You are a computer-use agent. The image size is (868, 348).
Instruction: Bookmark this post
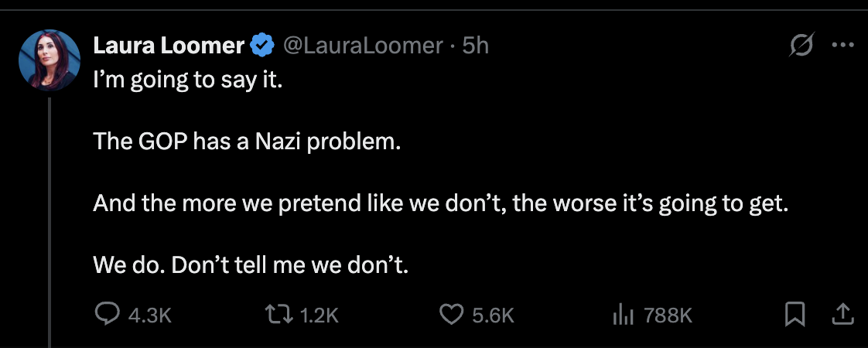(x=795, y=314)
